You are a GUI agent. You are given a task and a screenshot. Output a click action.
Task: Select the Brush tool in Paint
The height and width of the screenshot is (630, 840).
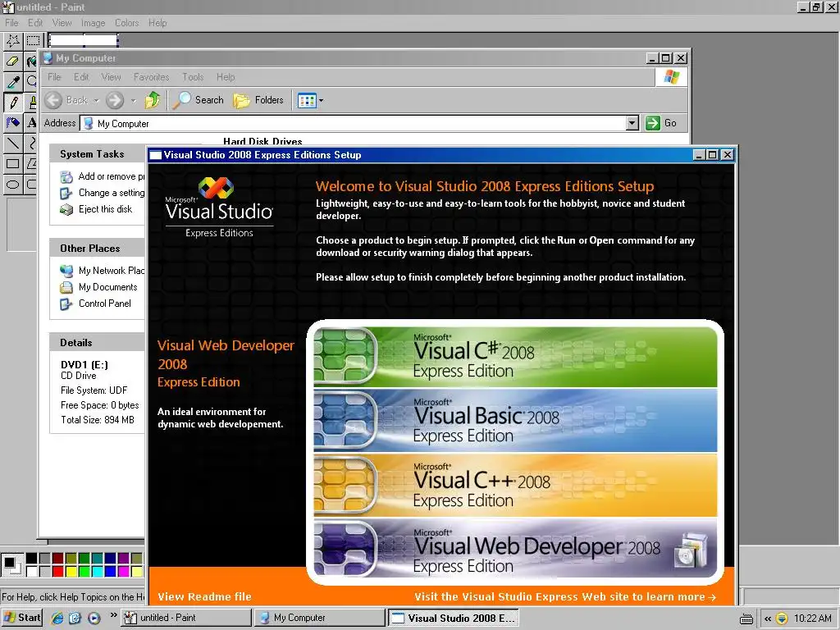coord(32,102)
